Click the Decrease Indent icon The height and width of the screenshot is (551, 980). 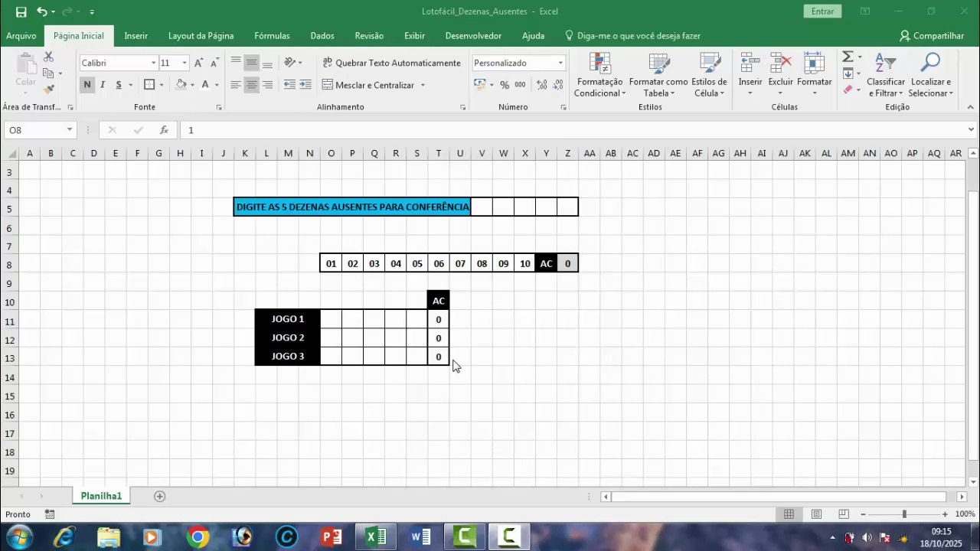point(289,85)
